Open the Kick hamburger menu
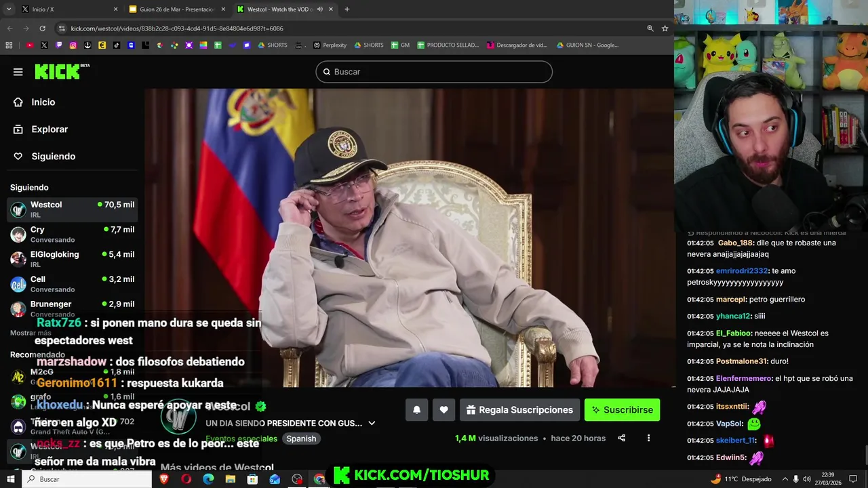Image resolution: width=868 pixels, height=488 pixels. click(18, 72)
